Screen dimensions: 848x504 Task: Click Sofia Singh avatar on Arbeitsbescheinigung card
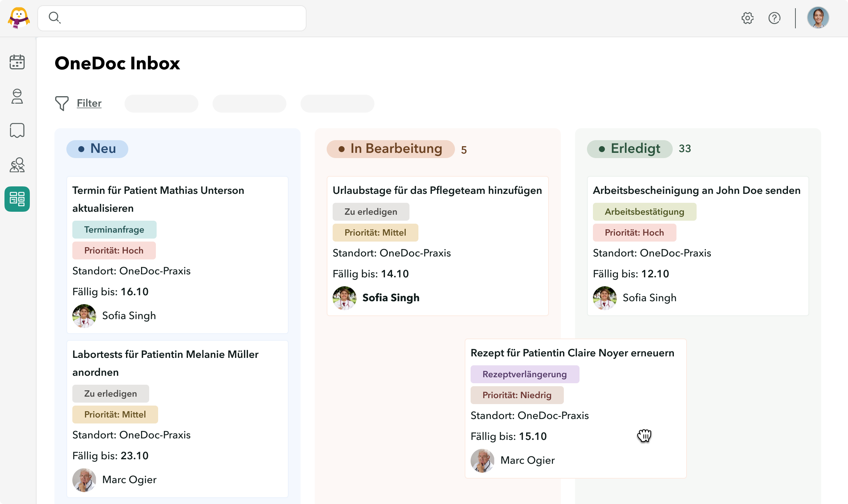click(605, 298)
